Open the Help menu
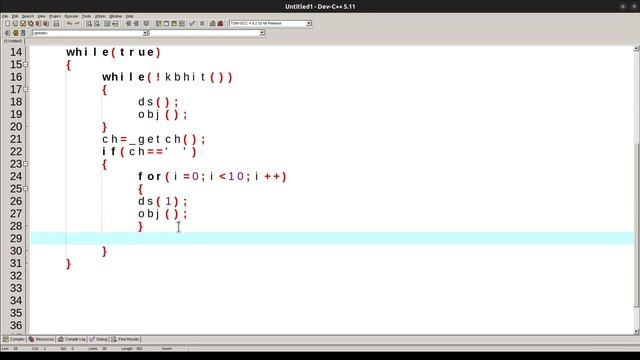This screenshot has height=360, width=640. click(x=129, y=16)
